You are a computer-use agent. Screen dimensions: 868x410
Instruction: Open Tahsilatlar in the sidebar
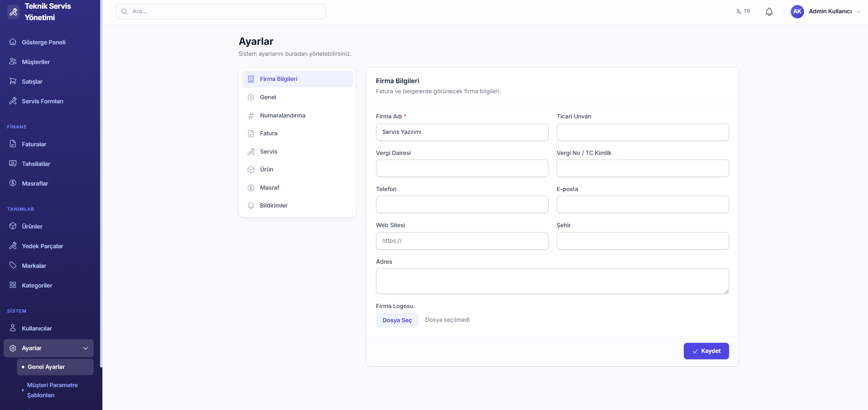(36, 164)
